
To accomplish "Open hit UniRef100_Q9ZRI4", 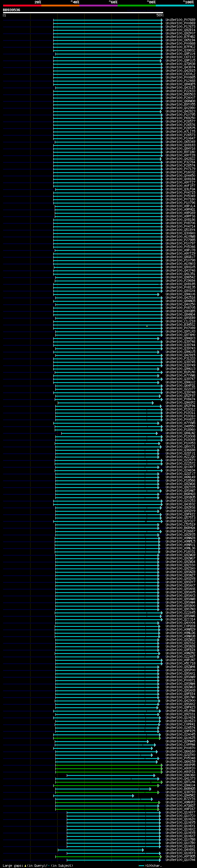I will (180, 30).
